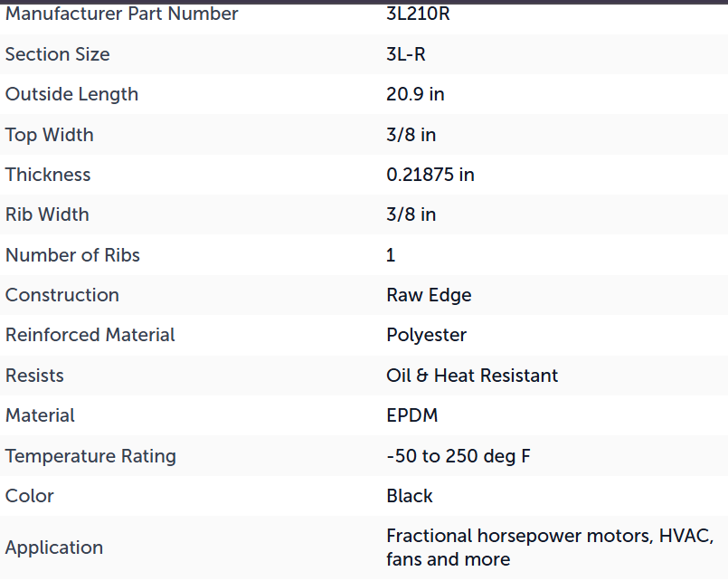Select the Oil & Heat Resistant value
The image size is (728, 581).
pyautogui.click(x=472, y=376)
